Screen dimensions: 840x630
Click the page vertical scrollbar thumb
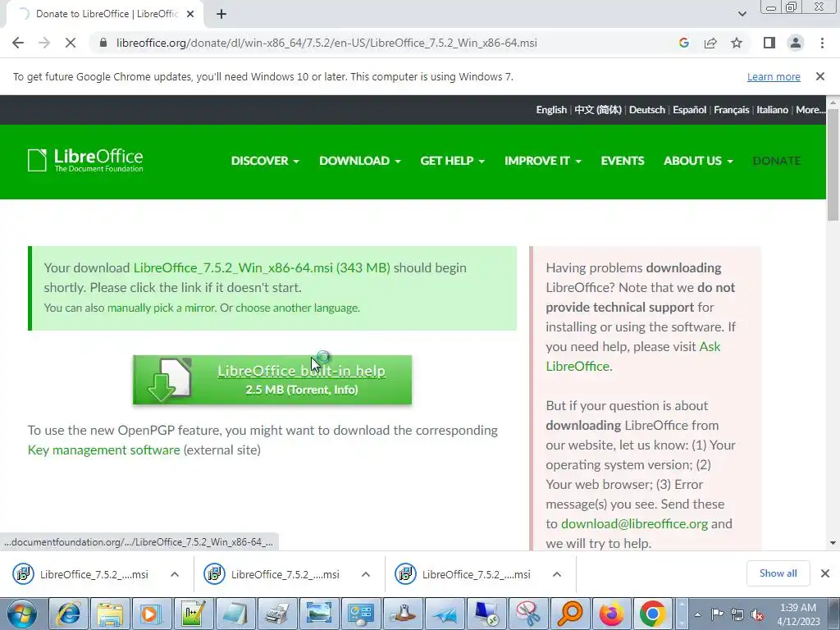833,164
